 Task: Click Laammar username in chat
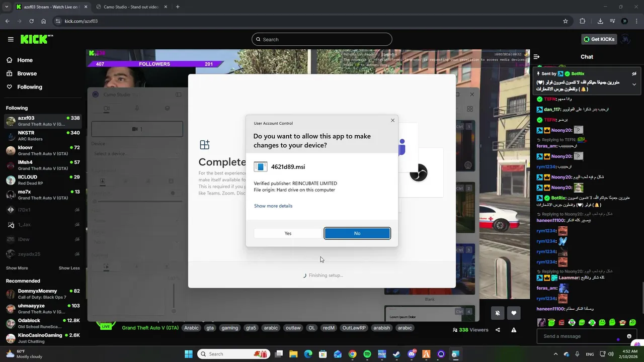(569, 278)
